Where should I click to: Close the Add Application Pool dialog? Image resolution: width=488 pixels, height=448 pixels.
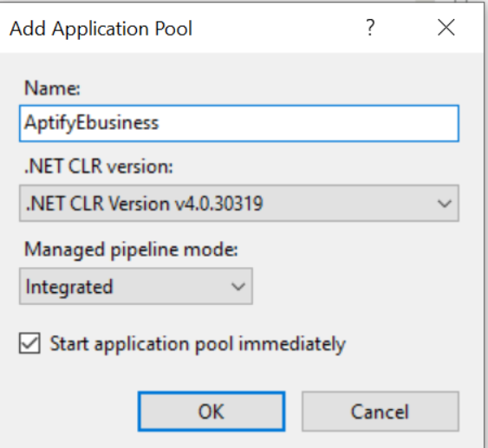click(446, 28)
